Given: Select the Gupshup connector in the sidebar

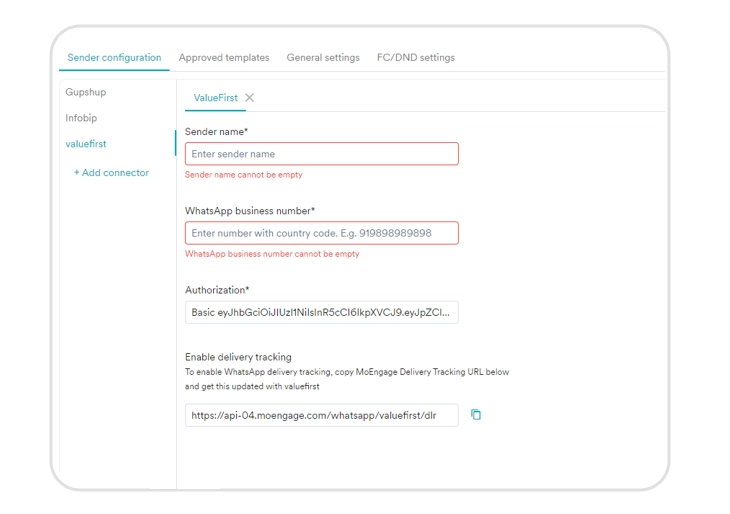Looking at the screenshot, I should click(86, 92).
